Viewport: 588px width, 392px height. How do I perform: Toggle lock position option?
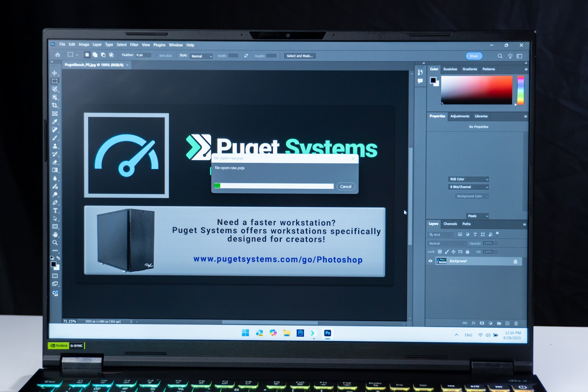pos(453,252)
